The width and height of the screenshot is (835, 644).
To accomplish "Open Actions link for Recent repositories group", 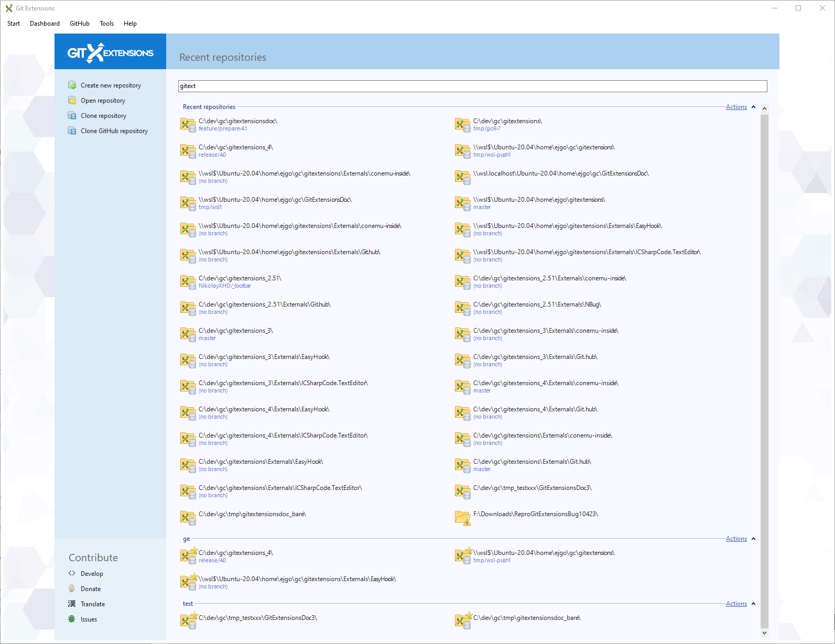I will [x=736, y=107].
